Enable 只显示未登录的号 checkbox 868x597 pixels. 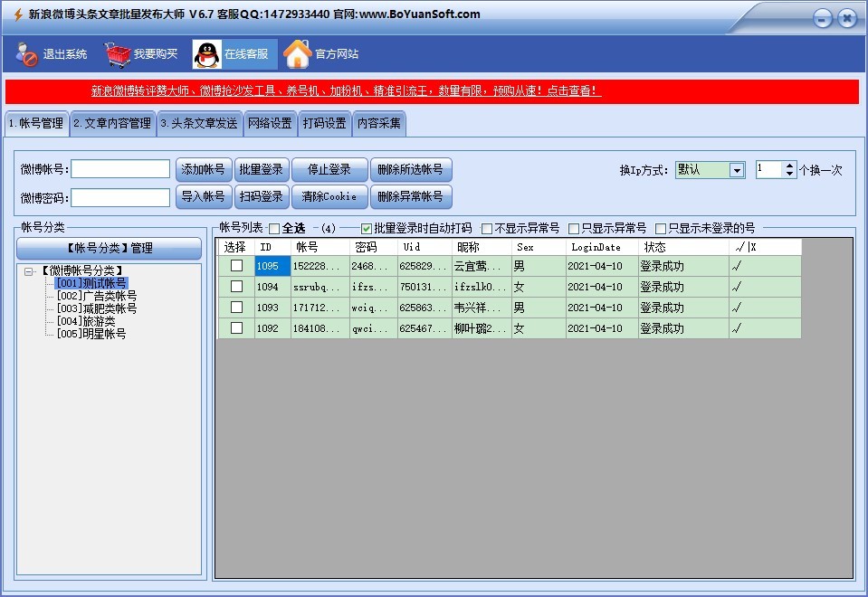[661, 229]
